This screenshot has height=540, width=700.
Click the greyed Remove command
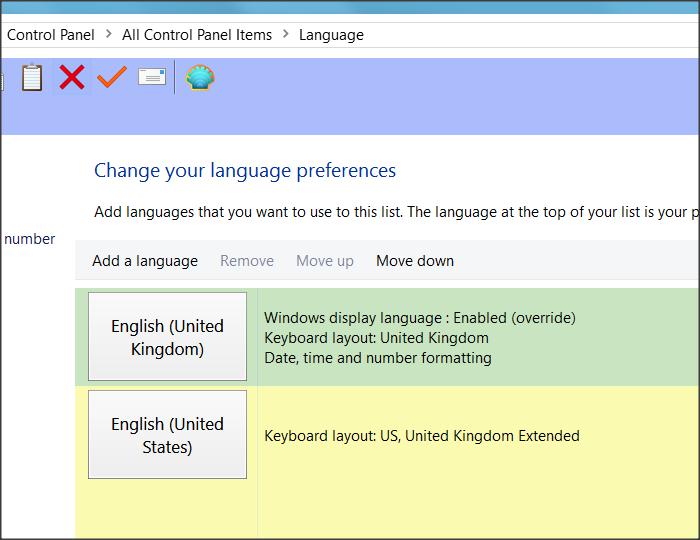click(247, 261)
